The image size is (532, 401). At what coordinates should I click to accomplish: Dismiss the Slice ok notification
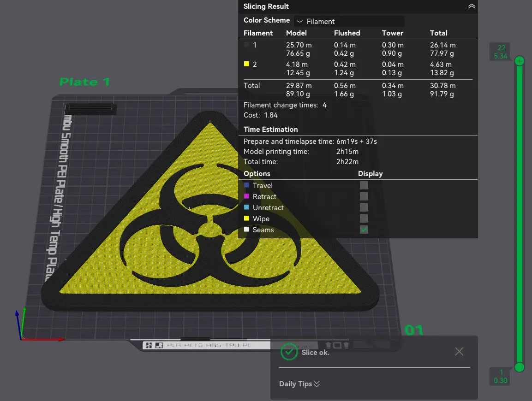[x=459, y=352]
